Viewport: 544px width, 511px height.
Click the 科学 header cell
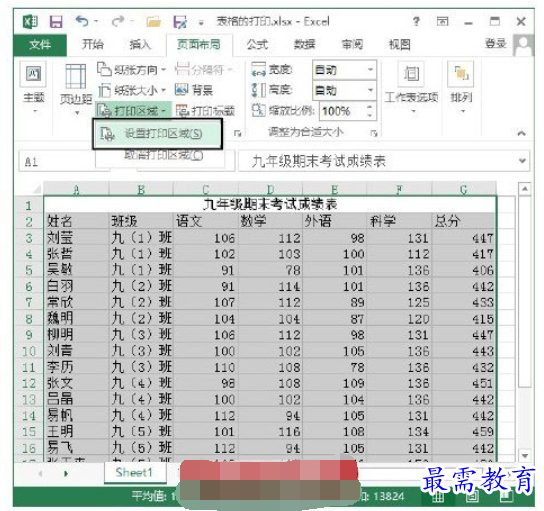tap(399, 221)
